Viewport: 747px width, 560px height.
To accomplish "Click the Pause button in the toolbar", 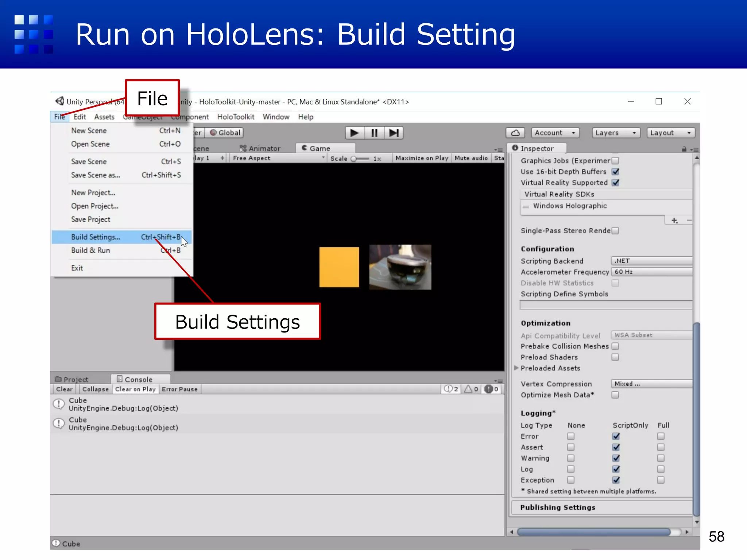I will tap(374, 133).
